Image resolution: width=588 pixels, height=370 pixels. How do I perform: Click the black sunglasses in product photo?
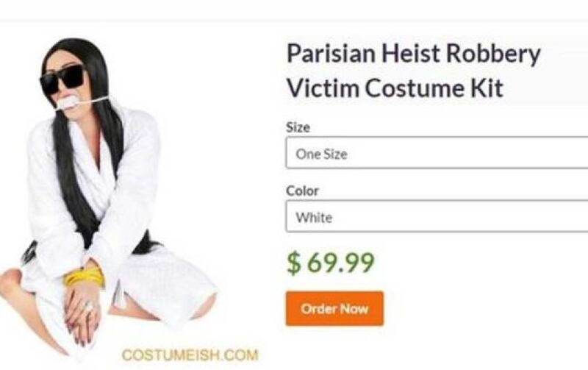tap(63, 80)
